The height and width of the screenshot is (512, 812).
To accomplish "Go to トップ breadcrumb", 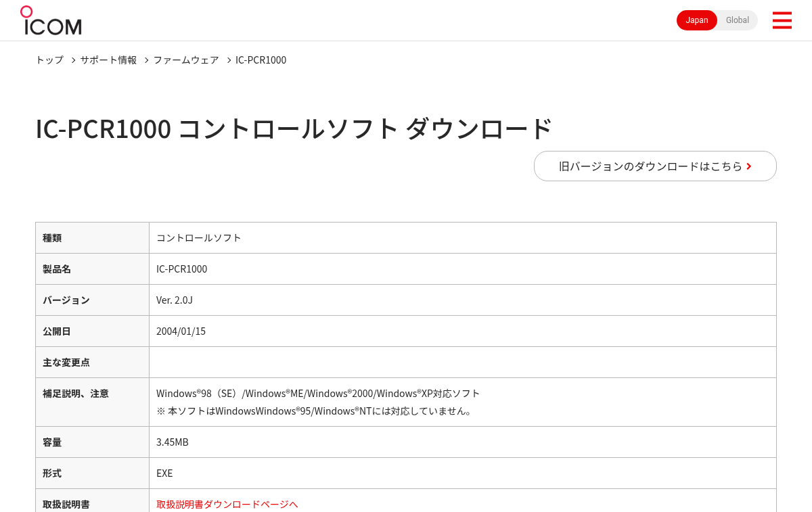I will 49,60.
